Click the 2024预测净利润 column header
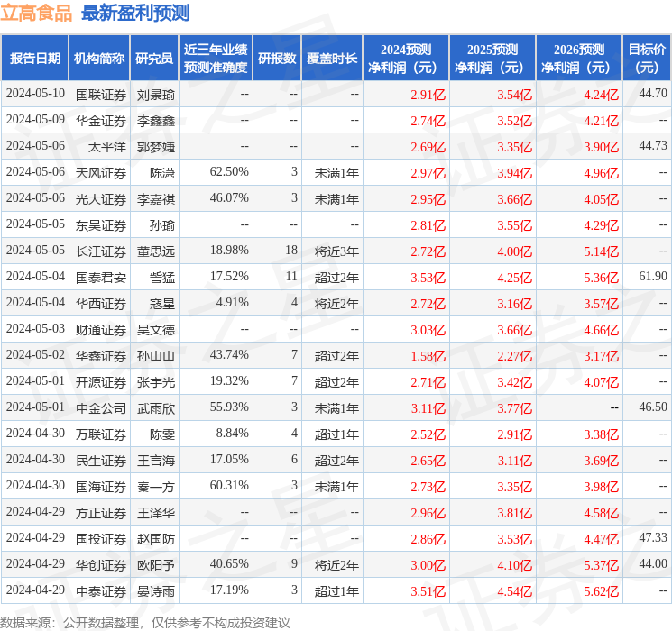672x631 pixels. 406,58
